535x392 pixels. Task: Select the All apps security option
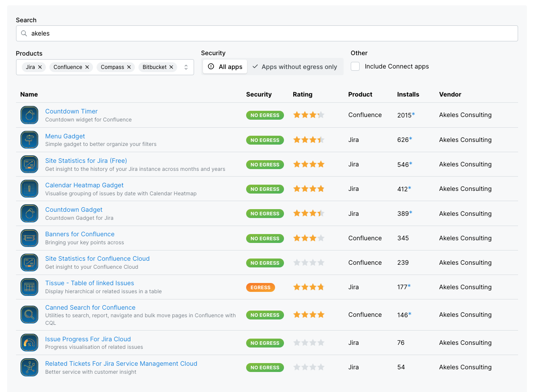[x=225, y=67]
